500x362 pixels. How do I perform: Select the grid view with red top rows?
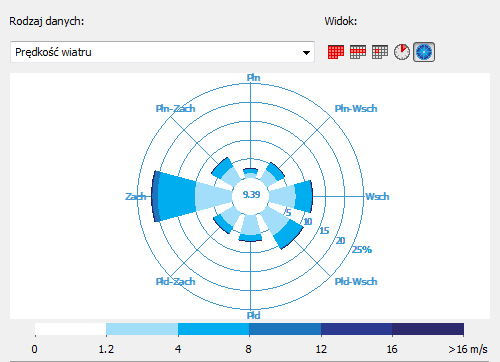pyautogui.click(x=358, y=52)
